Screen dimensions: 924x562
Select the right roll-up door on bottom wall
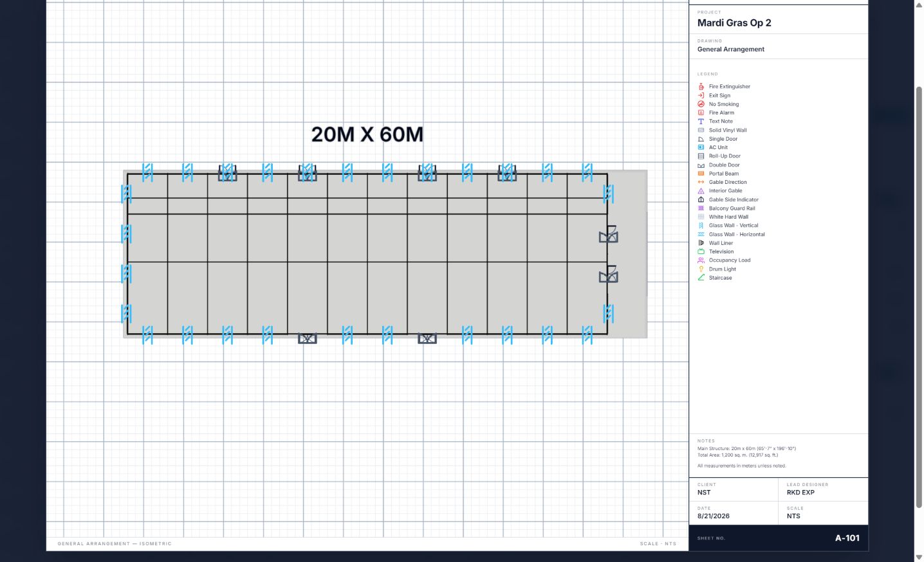(x=427, y=338)
